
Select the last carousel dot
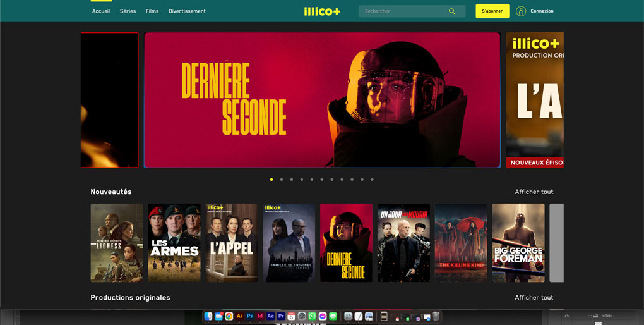point(372,180)
